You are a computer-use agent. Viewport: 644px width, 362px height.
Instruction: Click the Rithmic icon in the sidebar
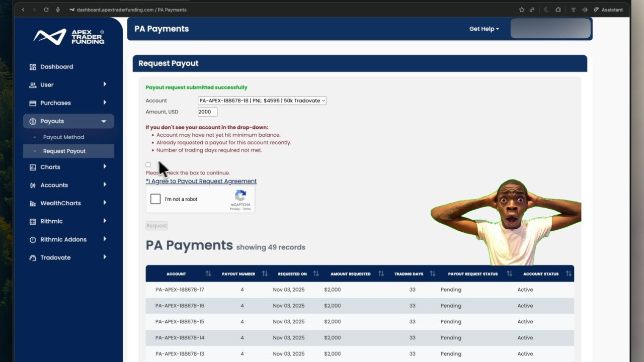tap(33, 222)
